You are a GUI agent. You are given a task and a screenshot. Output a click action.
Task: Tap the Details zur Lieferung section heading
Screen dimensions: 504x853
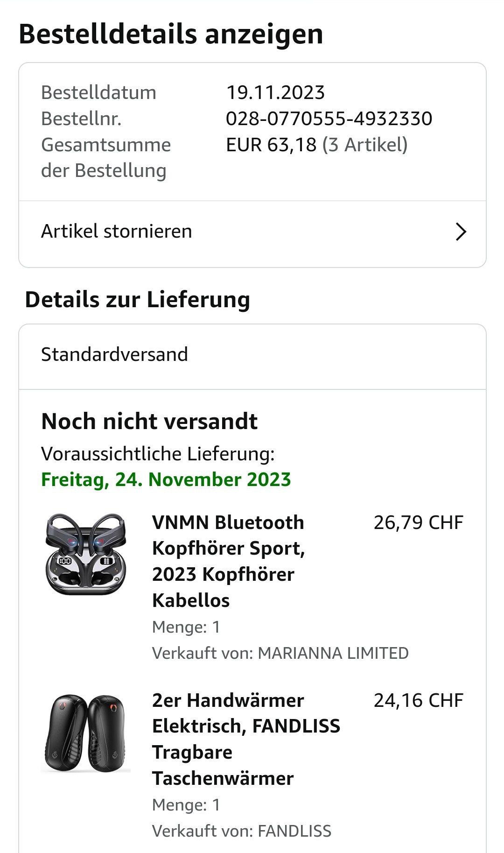click(138, 299)
